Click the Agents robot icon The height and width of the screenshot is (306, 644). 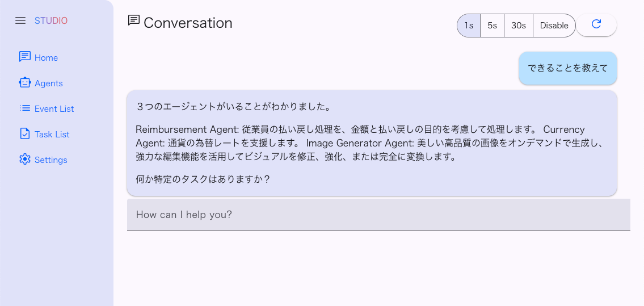click(x=24, y=82)
